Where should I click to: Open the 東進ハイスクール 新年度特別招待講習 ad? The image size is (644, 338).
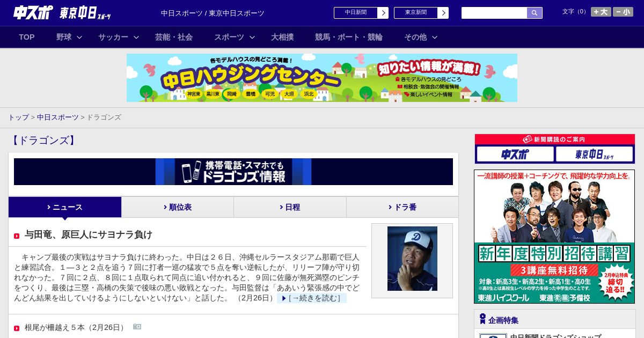tap(554, 237)
